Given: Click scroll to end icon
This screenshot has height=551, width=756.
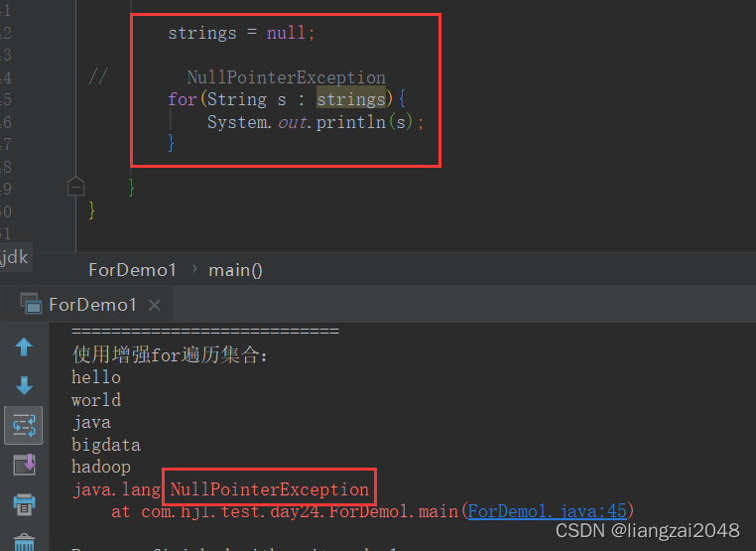Looking at the screenshot, I should click(x=24, y=465).
